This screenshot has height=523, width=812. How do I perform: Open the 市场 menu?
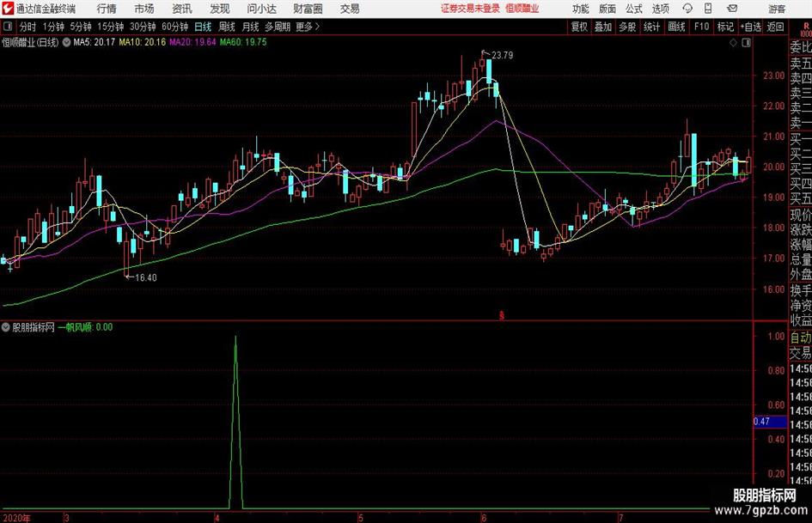click(144, 9)
